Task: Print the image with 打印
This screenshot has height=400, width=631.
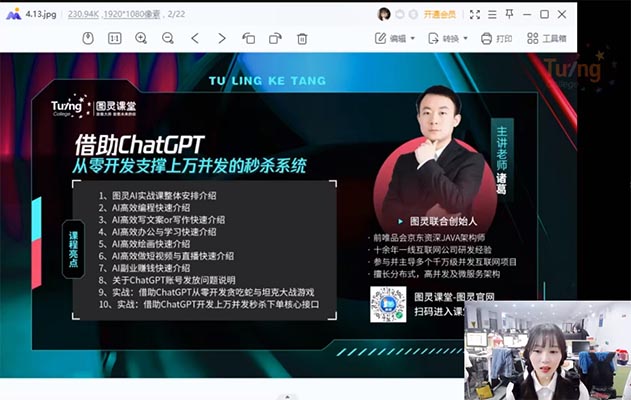Action: pyautogui.click(x=497, y=39)
